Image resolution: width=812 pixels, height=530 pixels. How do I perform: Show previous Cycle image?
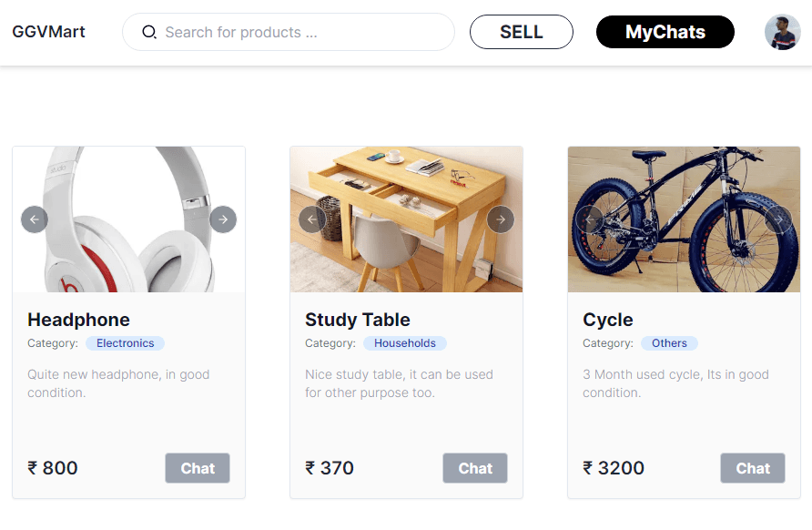[x=590, y=219]
